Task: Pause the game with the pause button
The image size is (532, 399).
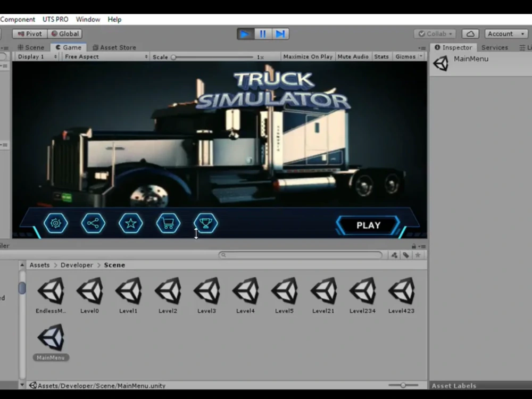Action: click(x=263, y=34)
